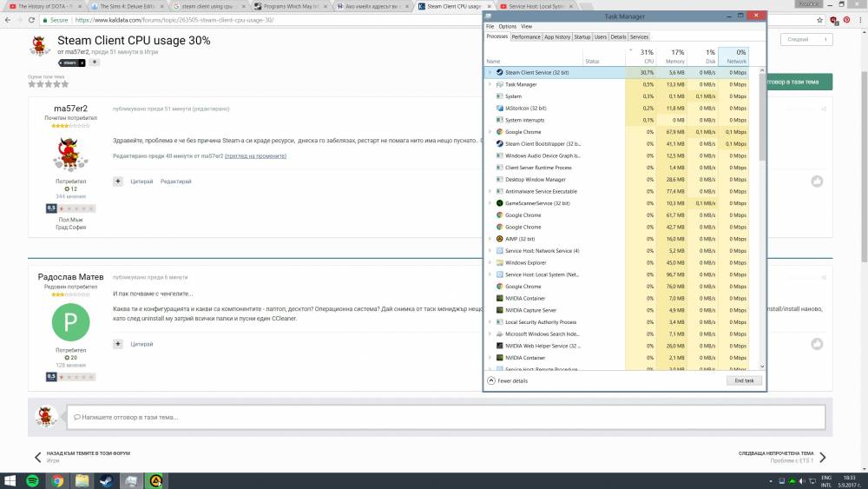Screen dimensions: 868x489
Task: Switch to the Services tab
Action: click(x=639, y=36)
